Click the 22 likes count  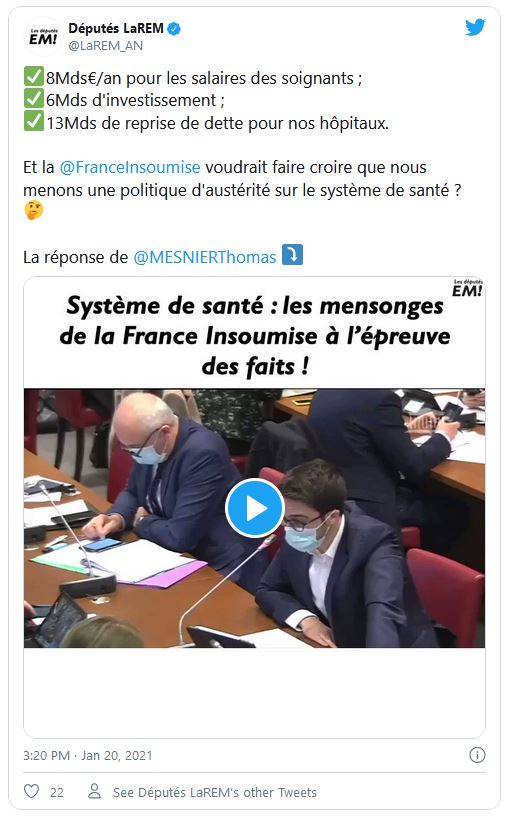coord(57,792)
